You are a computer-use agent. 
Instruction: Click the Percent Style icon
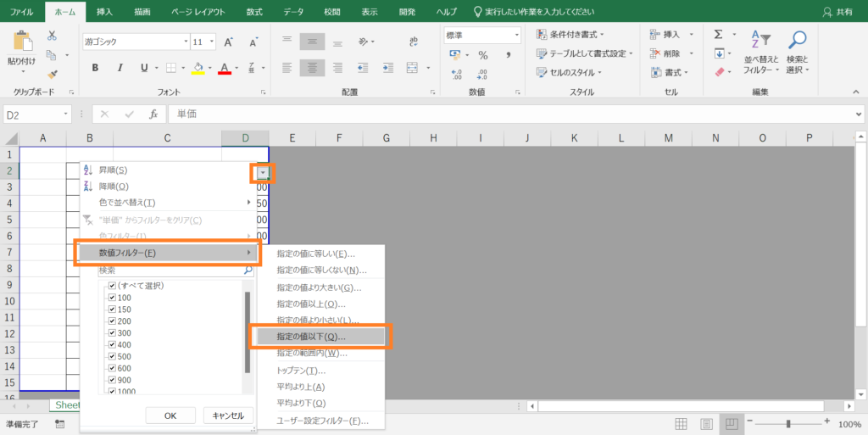point(483,55)
